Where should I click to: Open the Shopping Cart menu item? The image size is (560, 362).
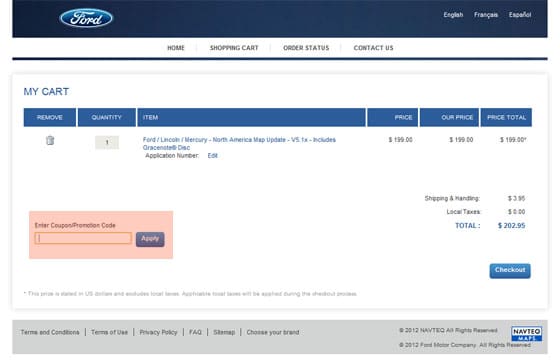point(234,48)
